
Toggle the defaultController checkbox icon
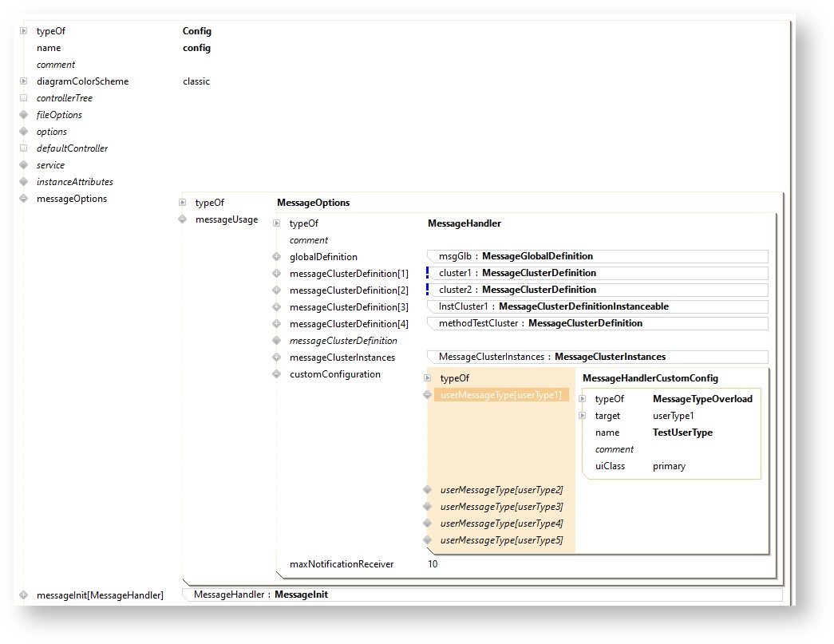24,148
